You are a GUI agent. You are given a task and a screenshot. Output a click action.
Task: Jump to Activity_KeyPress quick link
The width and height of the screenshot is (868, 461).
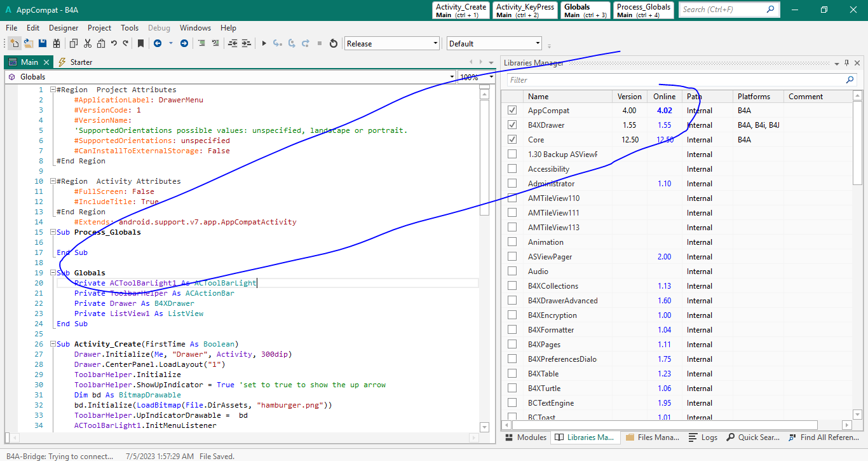click(524, 10)
